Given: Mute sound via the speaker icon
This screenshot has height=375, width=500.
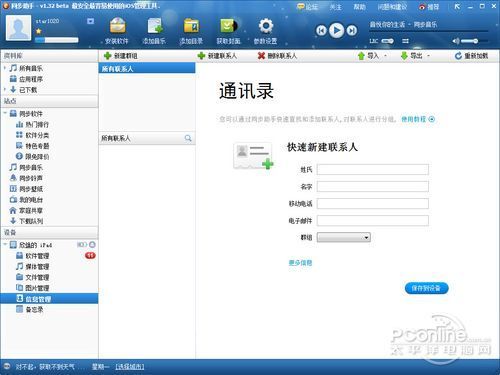Looking at the screenshot, I should pyautogui.click(x=456, y=41).
